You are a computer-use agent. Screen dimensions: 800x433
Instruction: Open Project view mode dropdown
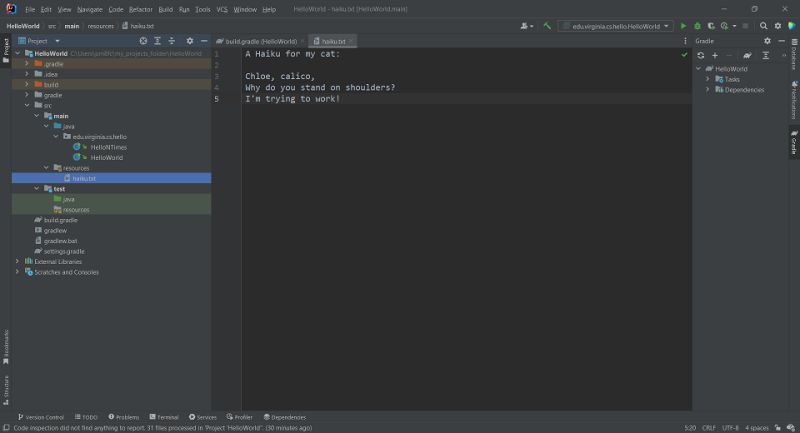click(x=40, y=41)
